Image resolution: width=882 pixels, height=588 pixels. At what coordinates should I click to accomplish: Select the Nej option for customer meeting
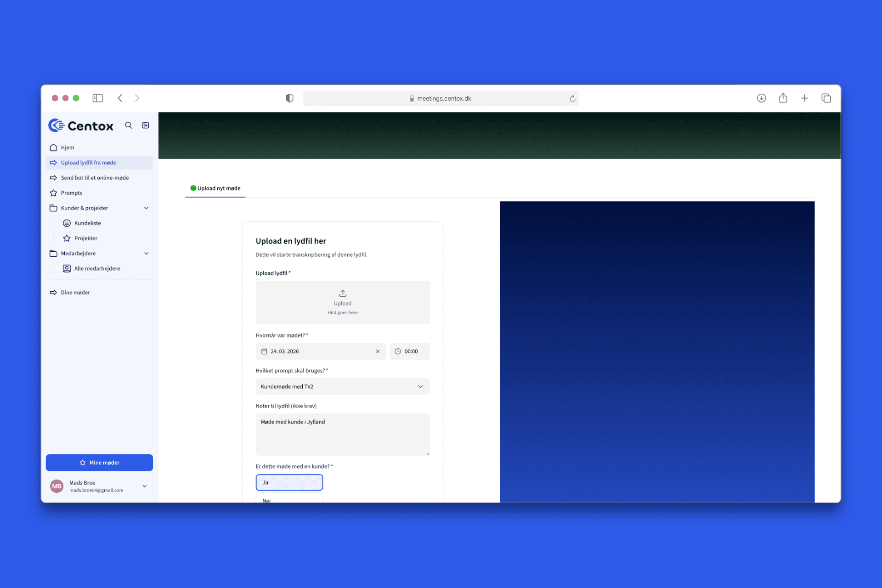click(289, 499)
